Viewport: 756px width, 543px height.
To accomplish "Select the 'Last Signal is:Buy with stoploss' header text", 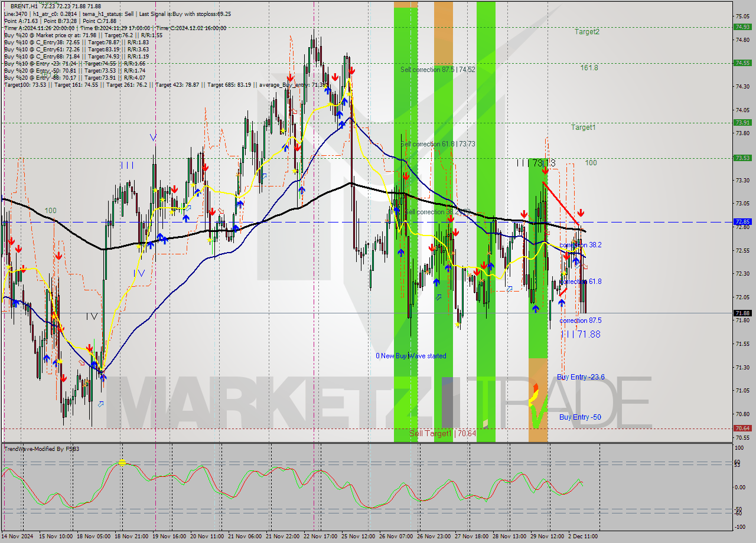I will pos(186,14).
